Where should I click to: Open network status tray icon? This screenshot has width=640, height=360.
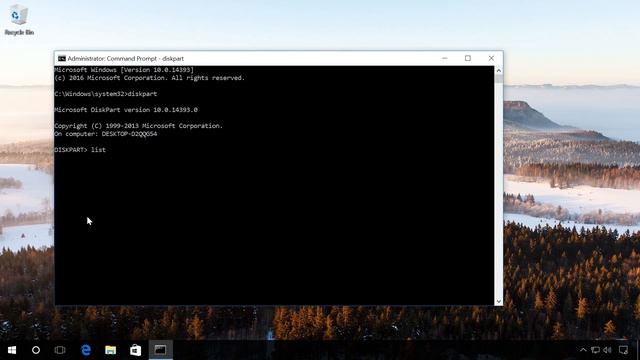pyautogui.click(x=596, y=350)
